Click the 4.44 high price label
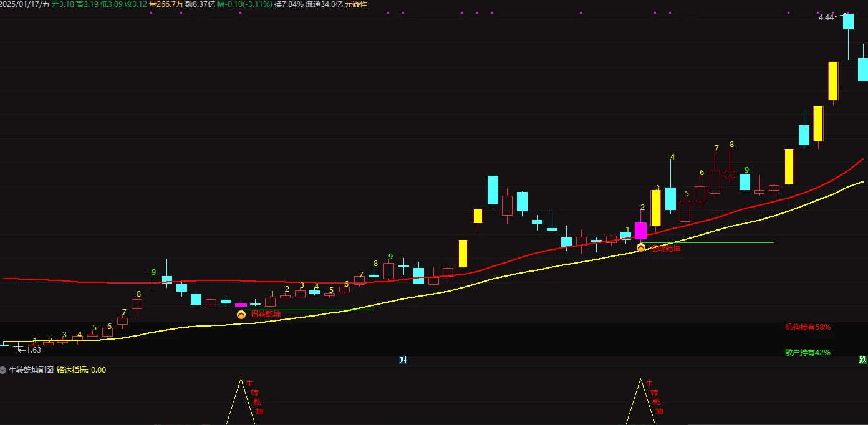Image resolution: width=868 pixels, height=425 pixels. [826, 17]
